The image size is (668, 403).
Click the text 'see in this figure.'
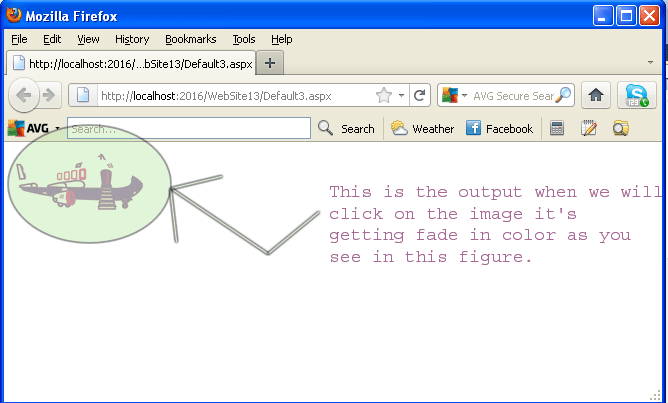pos(430,257)
